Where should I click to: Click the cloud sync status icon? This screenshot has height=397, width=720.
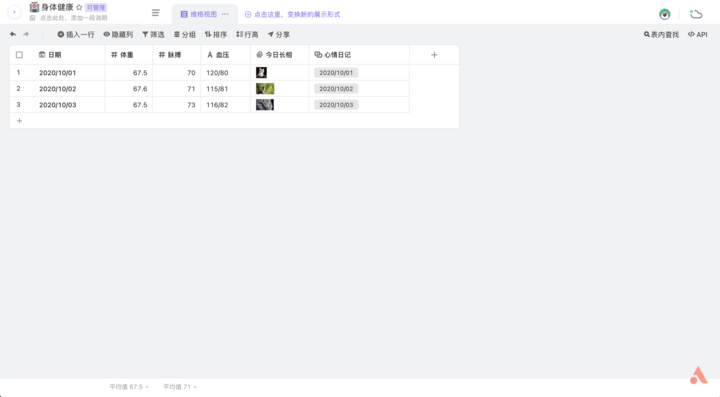coord(696,14)
